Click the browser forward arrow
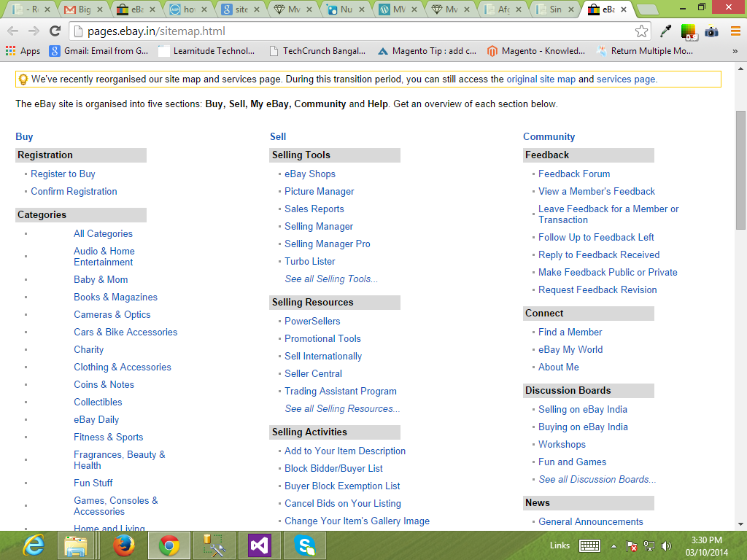 point(34,31)
